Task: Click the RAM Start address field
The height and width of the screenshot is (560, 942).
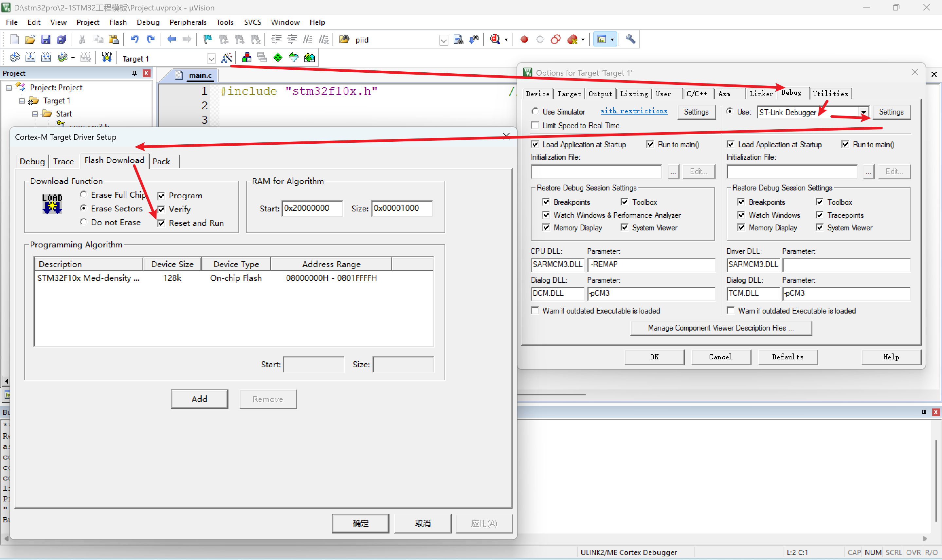Action: click(x=312, y=208)
